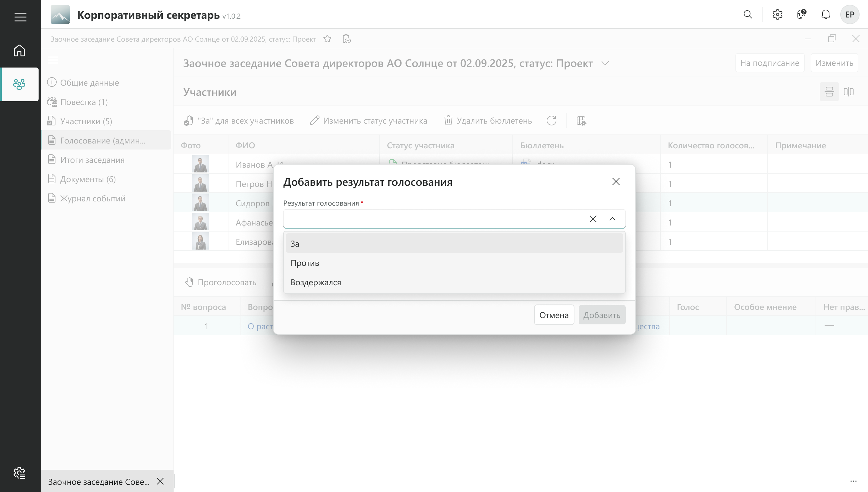Add meeting to favorites star
This screenshot has height=492, width=868.
327,39
